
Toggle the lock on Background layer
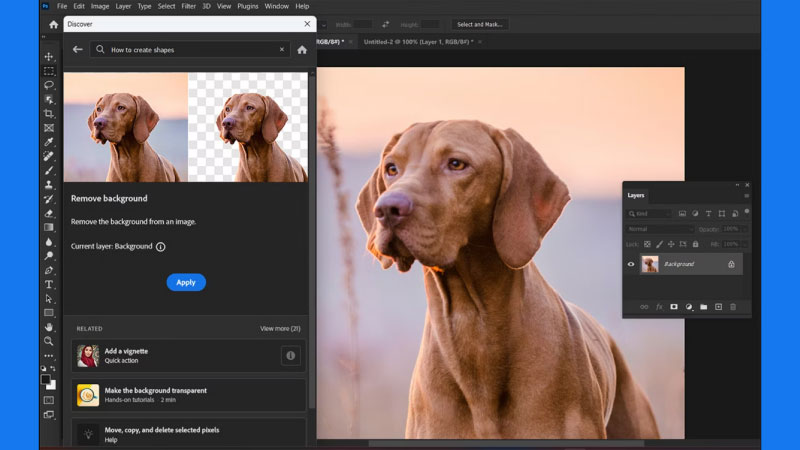[x=731, y=264]
